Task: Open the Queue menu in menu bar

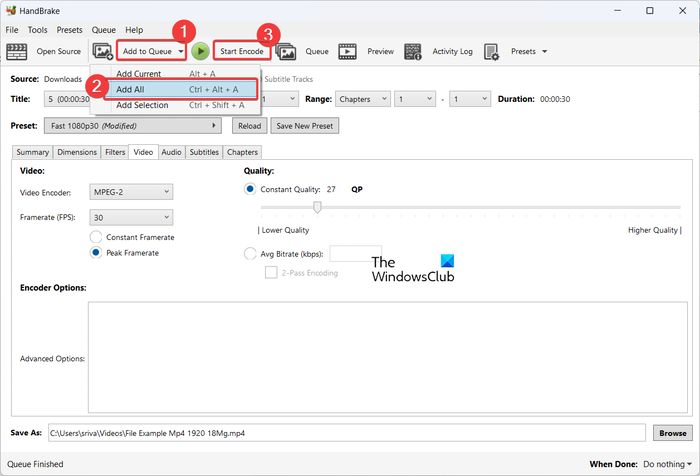Action: (104, 30)
